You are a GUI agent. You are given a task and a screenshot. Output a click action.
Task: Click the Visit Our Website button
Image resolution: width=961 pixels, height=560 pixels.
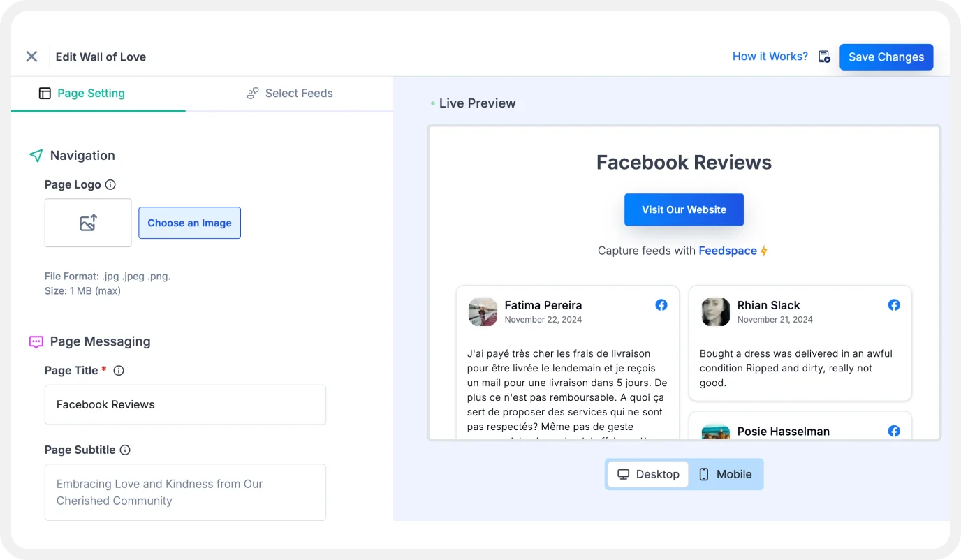[684, 209]
